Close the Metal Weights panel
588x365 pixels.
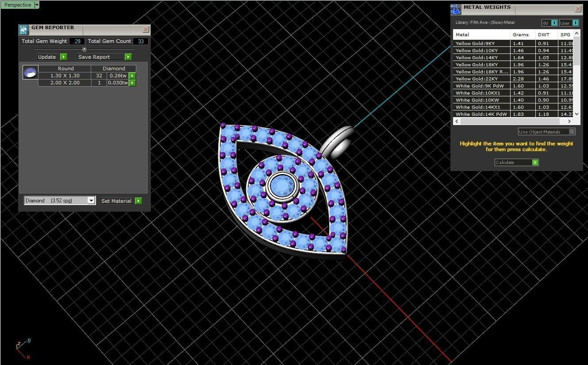[x=578, y=9]
